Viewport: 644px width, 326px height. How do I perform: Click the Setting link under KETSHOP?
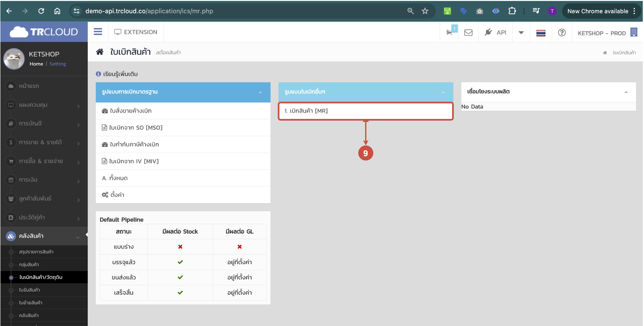[x=58, y=64]
